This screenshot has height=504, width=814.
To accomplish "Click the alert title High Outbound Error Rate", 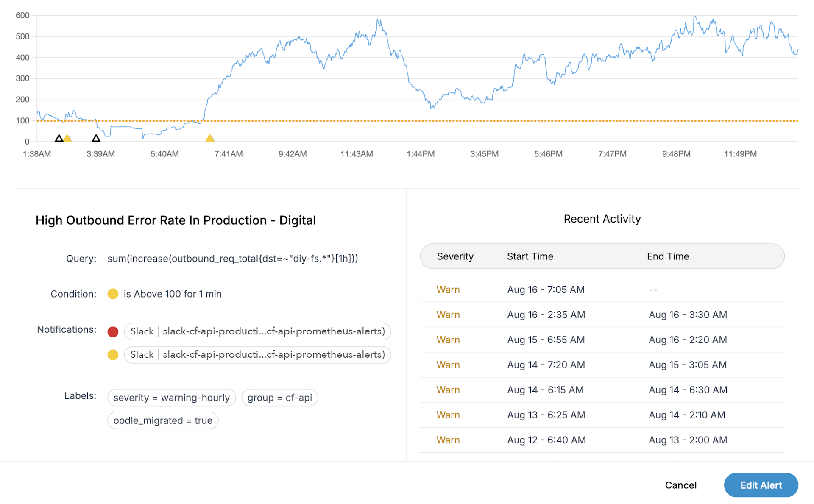I will [x=176, y=220].
